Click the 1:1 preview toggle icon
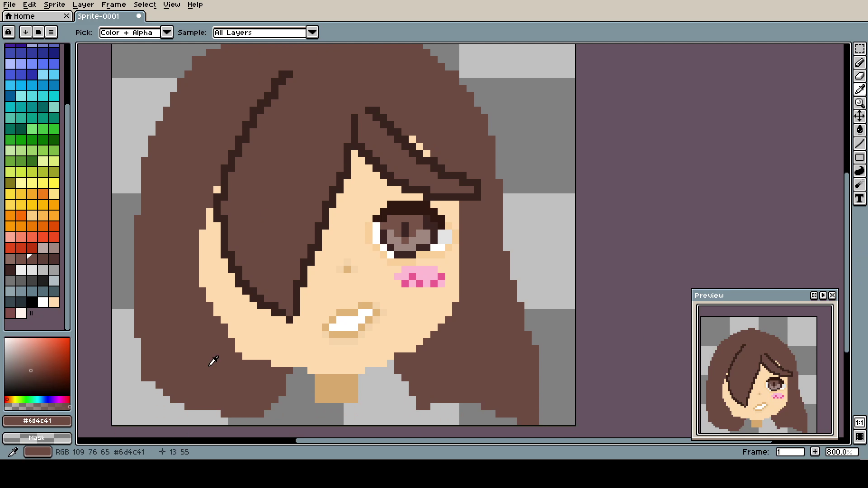This screenshot has width=868, height=488. pyautogui.click(x=859, y=423)
